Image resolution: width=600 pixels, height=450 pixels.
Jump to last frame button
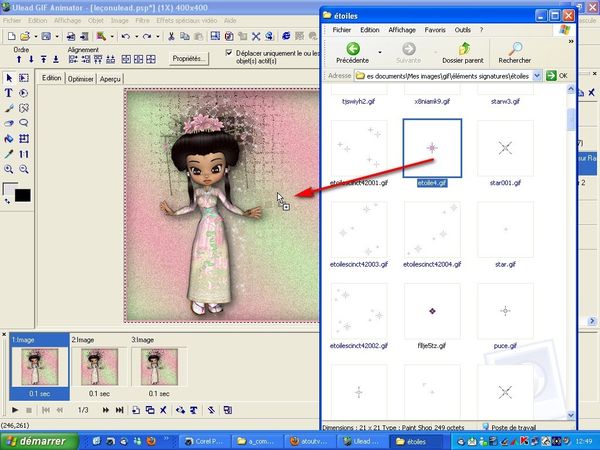point(119,410)
